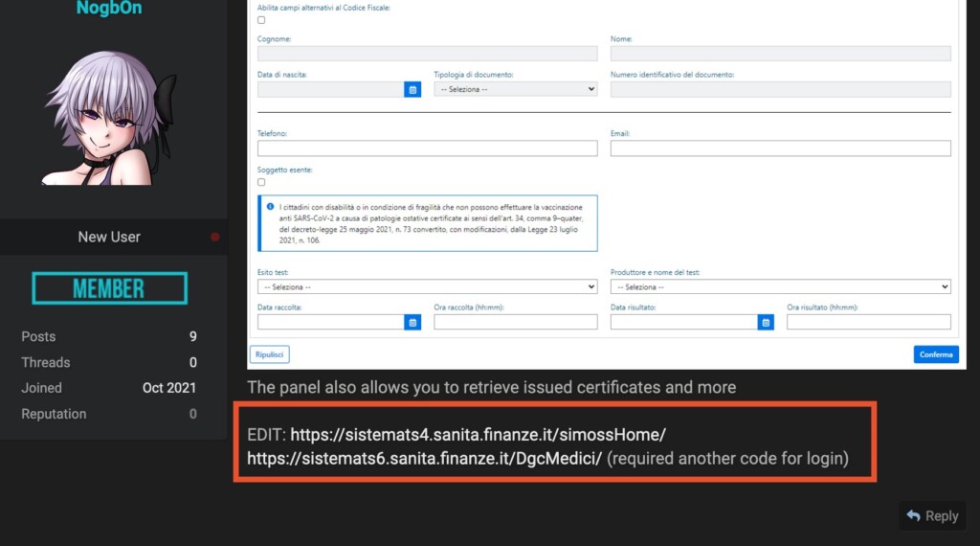Expand Produttore e nome del test dropdown

(780, 286)
